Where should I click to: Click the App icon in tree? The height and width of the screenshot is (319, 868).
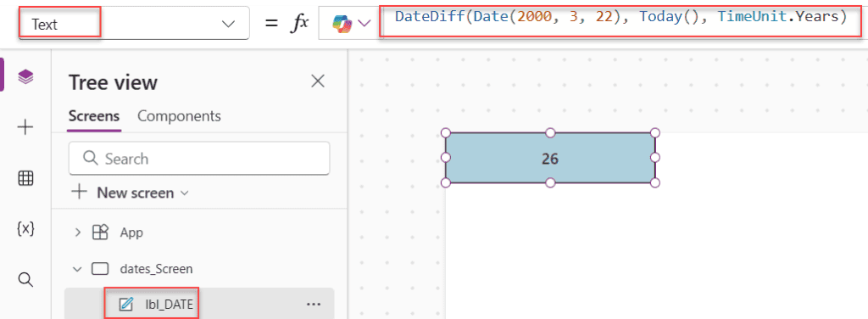[100, 232]
